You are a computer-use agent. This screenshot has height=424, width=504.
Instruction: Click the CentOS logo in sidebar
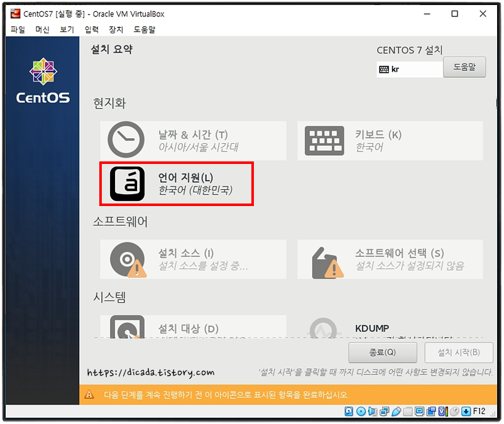click(43, 80)
